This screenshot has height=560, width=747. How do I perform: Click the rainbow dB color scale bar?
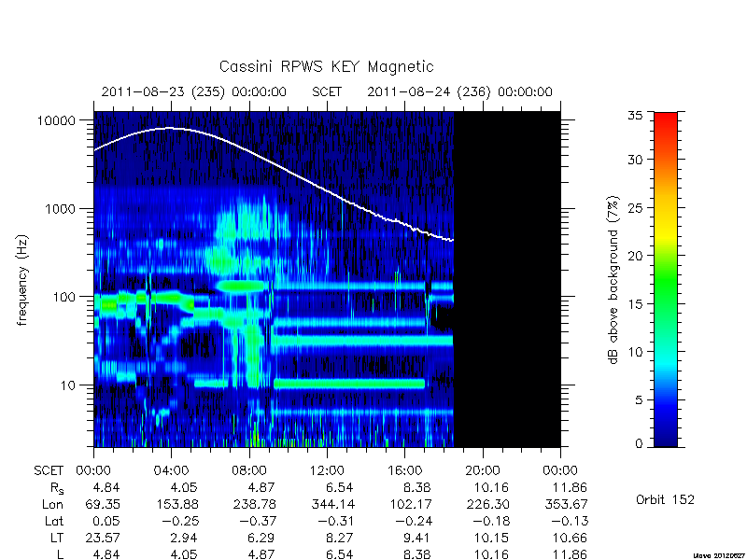[x=666, y=280]
